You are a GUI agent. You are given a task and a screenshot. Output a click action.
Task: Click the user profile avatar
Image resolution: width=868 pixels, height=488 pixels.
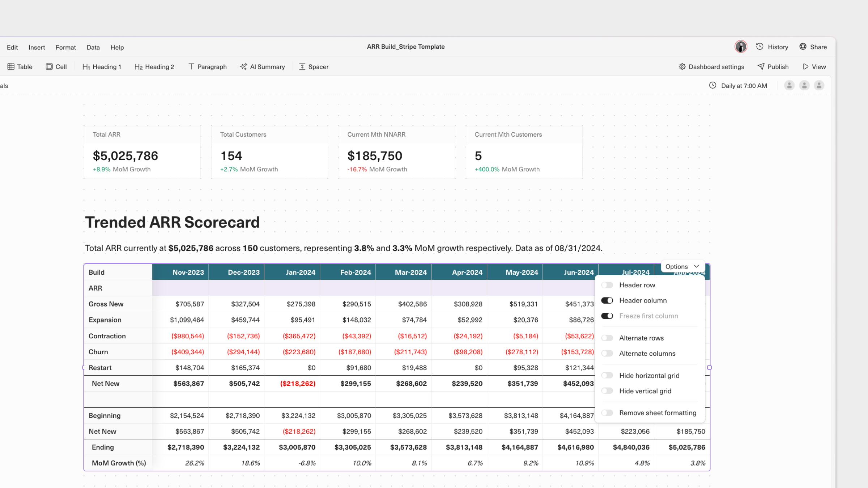[x=740, y=47]
